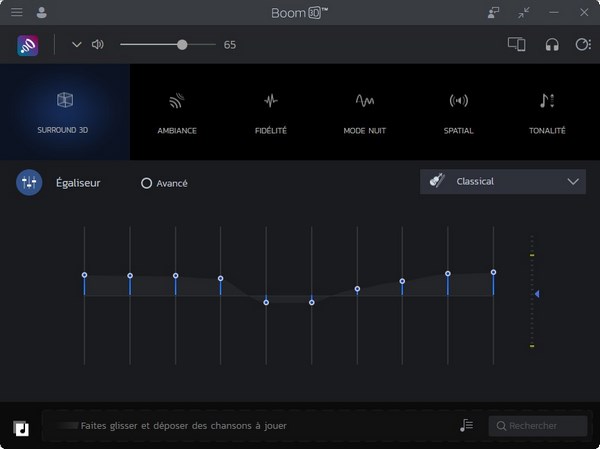Open the music player album icon
This screenshot has height=449, width=600.
(21, 428)
